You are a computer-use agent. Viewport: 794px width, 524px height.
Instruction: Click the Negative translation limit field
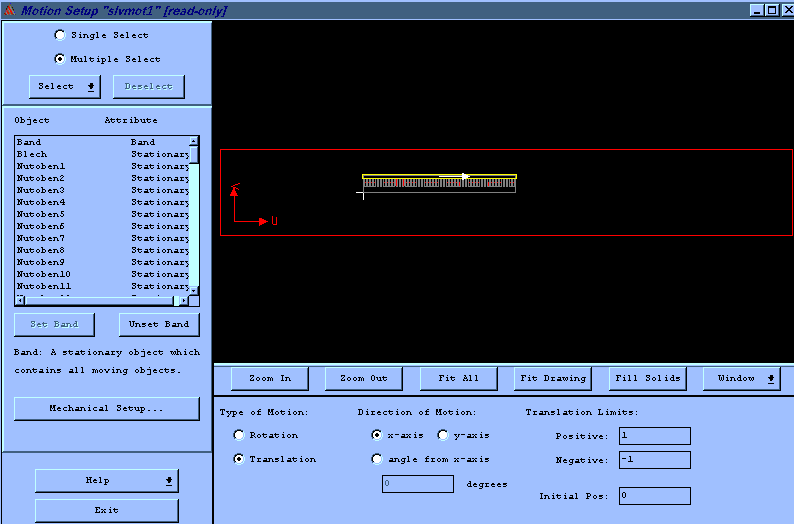pyautogui.click(x=655, y=460)
